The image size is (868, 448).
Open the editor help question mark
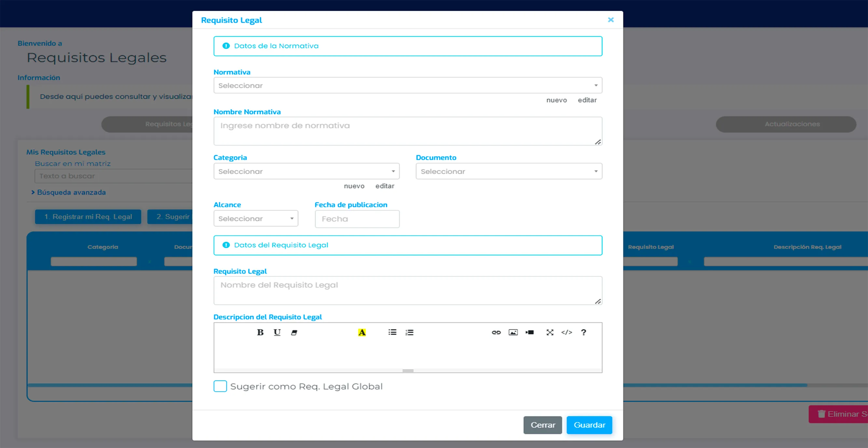click(584, 333)
